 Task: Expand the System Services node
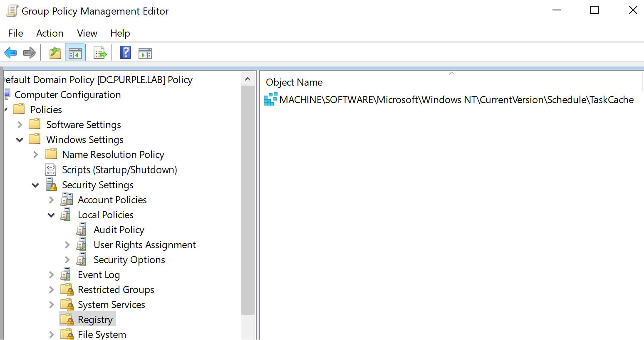coord(51,304)
